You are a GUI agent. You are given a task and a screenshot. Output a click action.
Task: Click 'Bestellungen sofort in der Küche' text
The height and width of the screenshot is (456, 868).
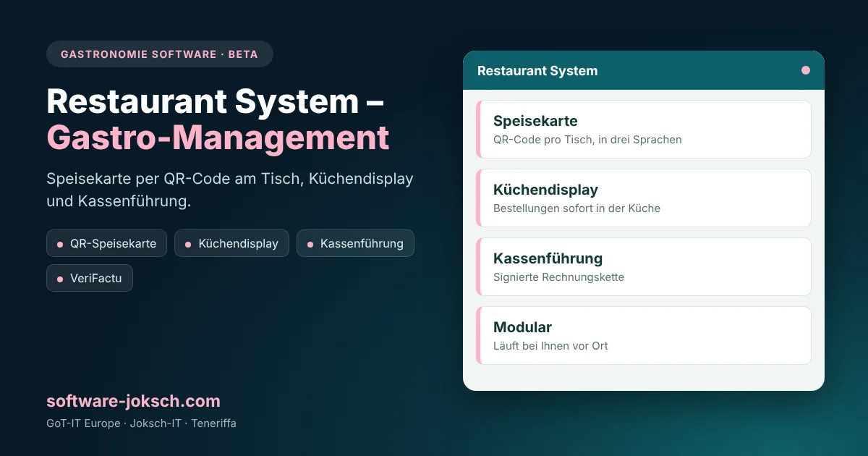pos(576,208)
